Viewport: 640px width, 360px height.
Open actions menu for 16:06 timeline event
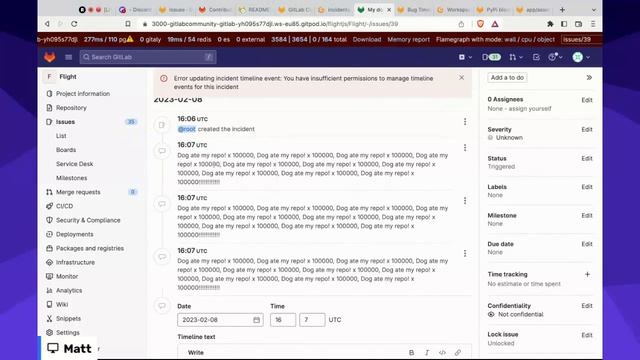[x=465, y=122]
